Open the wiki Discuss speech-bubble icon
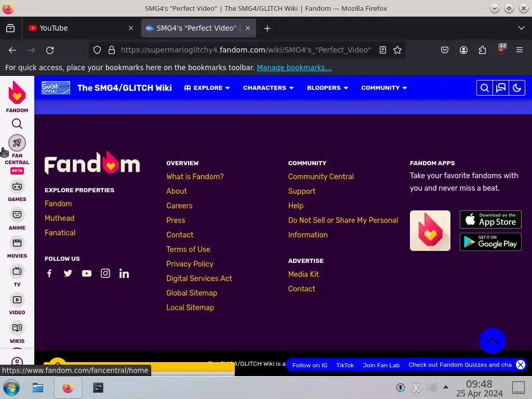532x399 pixels. point(501,88)
